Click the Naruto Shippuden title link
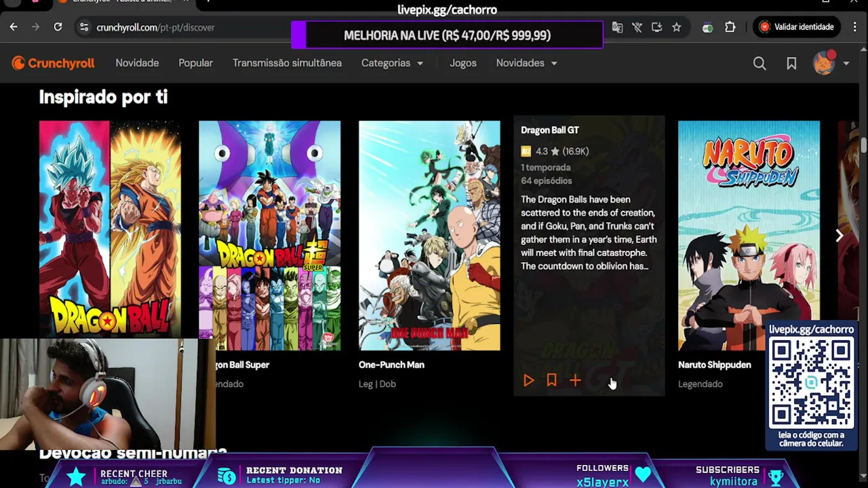Image resolution: width=868 pixels, height=488 pixels. [x=715, y=365]
